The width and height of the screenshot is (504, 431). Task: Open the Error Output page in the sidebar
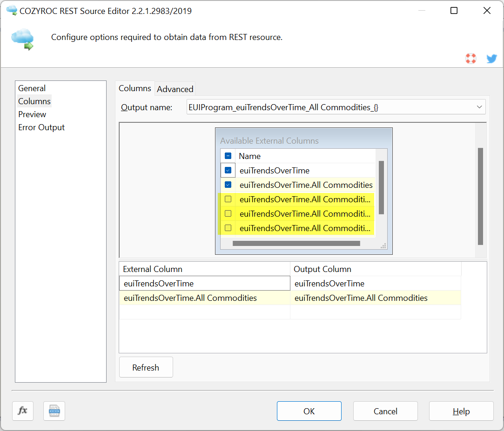[41, 127]
